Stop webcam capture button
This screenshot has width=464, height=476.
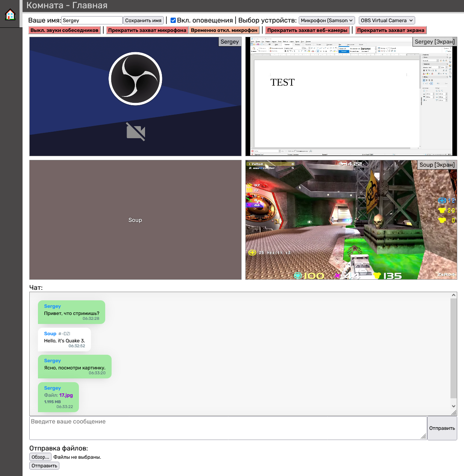point(307,30)
